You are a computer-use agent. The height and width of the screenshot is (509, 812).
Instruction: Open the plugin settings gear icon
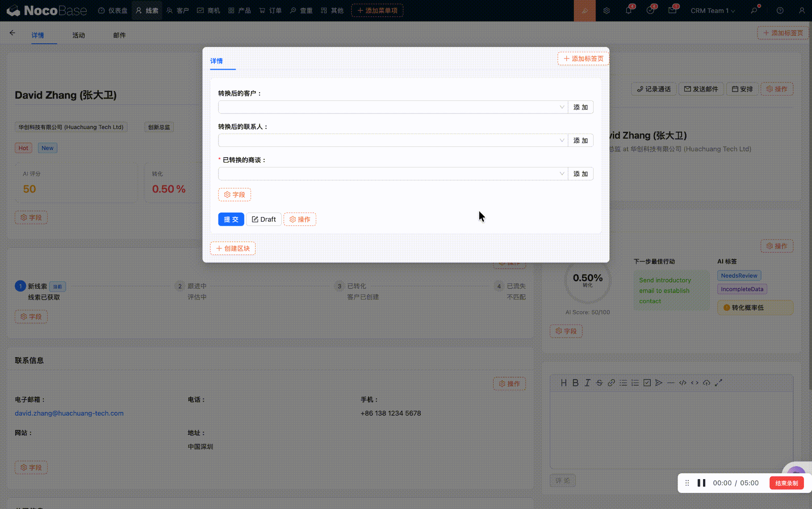(x=607, y=11)
